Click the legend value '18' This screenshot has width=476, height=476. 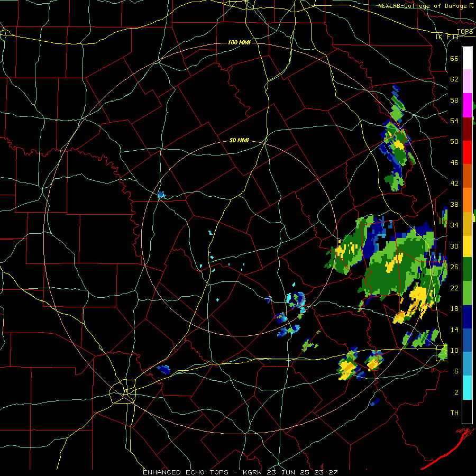coord(454,309)
